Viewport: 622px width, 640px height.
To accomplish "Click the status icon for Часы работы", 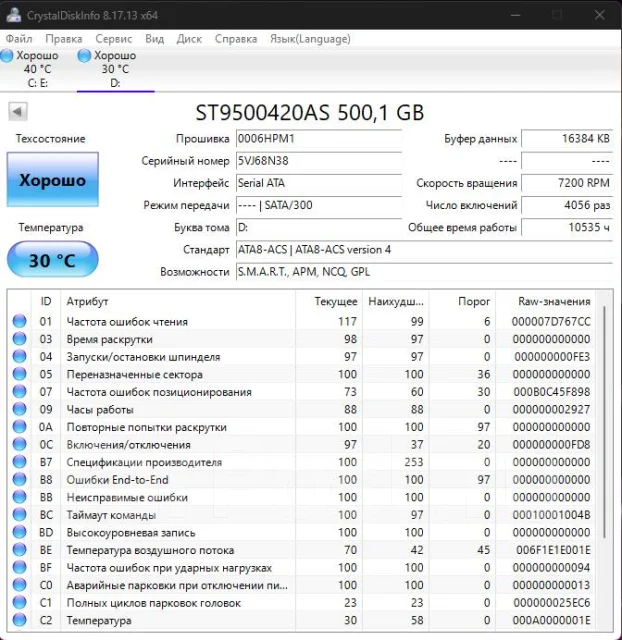I will coord(19,409).
